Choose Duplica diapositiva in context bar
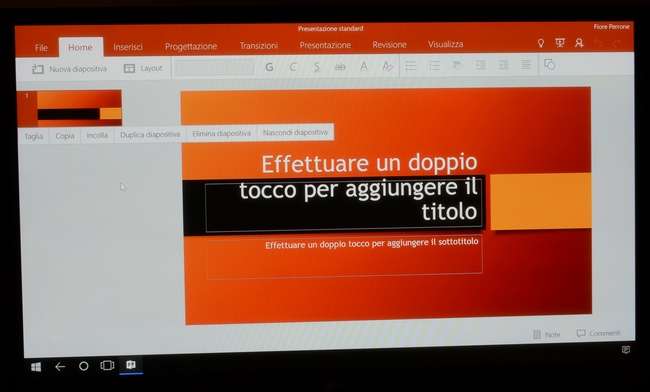Viewport: 650px width, 392px height. (150, 135)
